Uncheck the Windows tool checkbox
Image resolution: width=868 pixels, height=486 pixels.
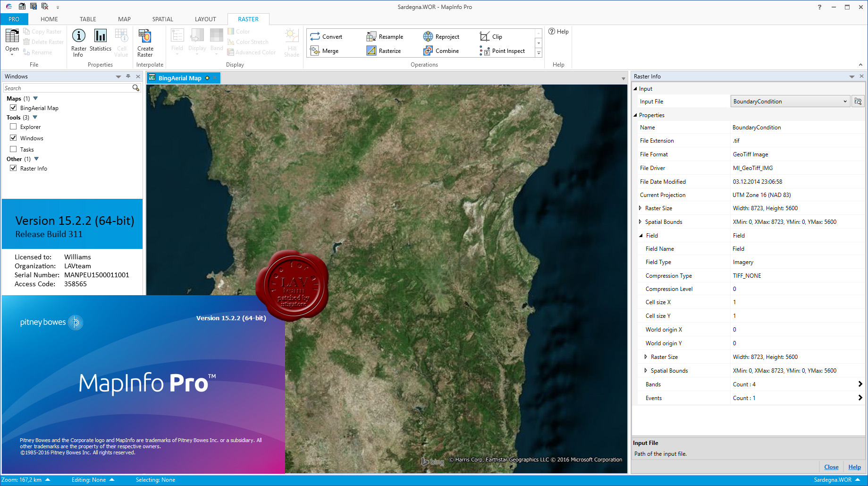[x=13, y=138]
